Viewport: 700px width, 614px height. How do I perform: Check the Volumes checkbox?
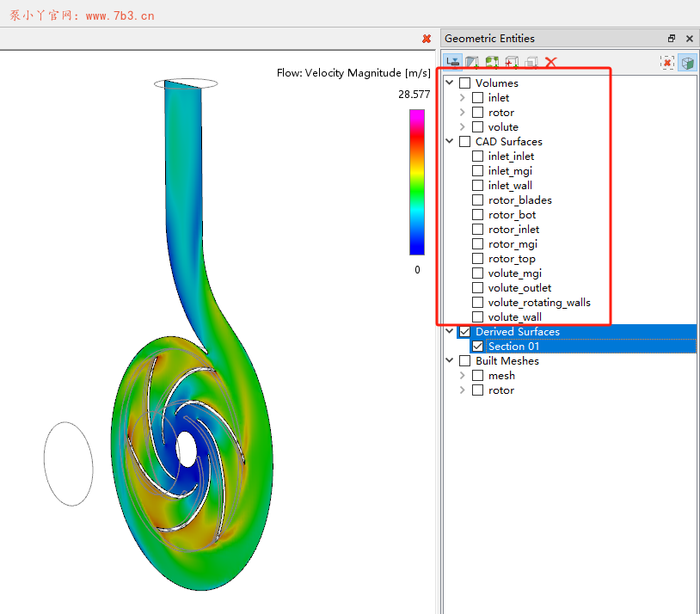click(464, 83)
